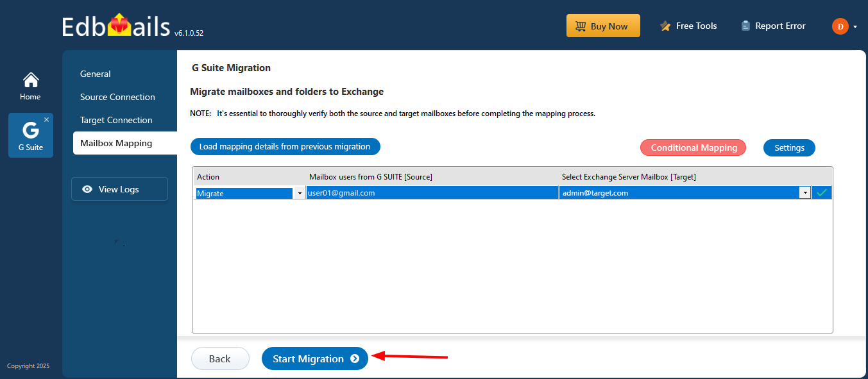Click the green checkmark in mapping row
Image resolution: width=868 pixels, height=379 pixels.
[x=821, y=193]
